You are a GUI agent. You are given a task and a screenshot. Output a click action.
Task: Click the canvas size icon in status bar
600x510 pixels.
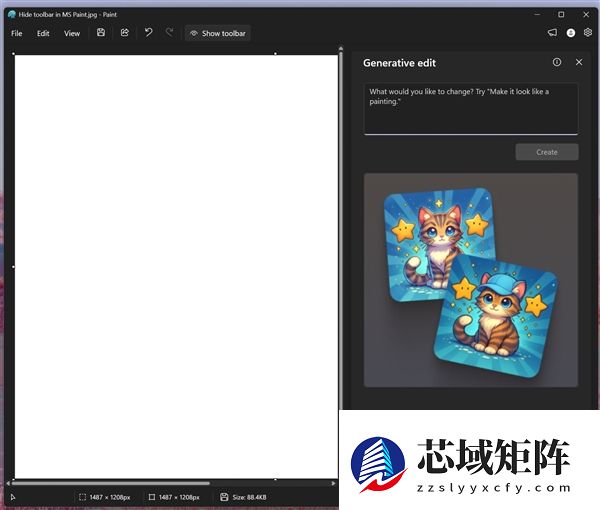tap(152, 497)
